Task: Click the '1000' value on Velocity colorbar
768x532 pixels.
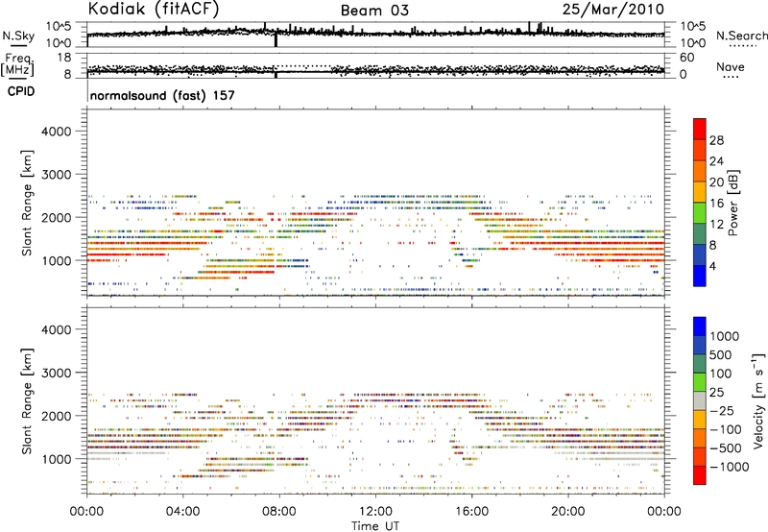Action: [725, 336]
